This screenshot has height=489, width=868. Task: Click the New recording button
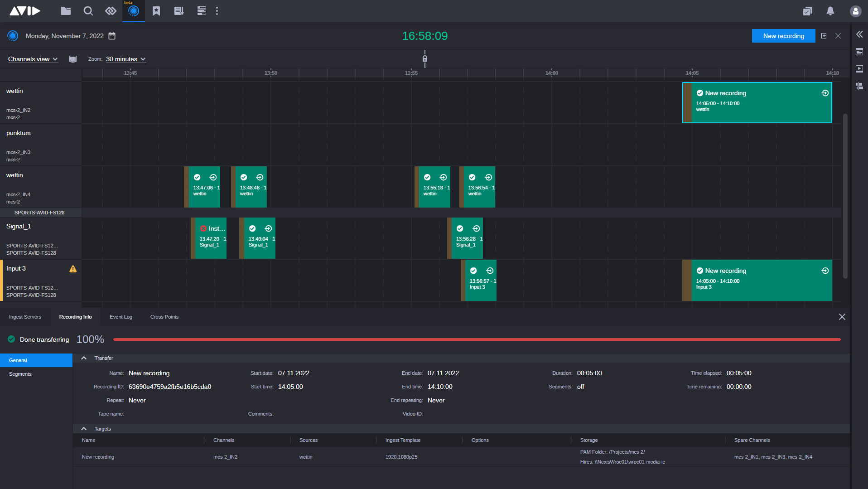pos(783,36)
